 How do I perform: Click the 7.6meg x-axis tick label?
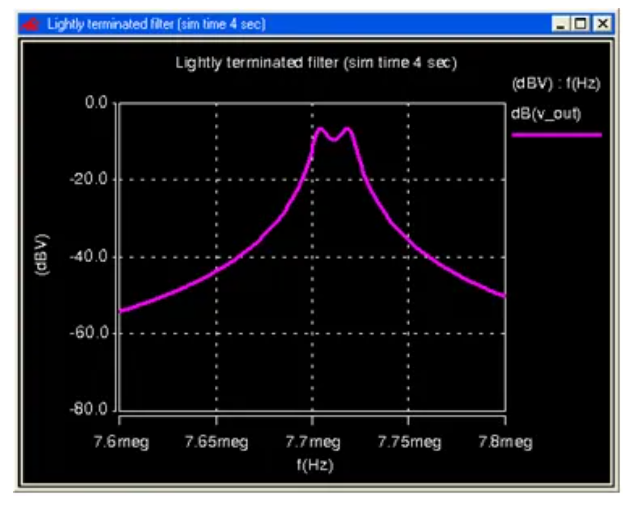tap(120, 441)
